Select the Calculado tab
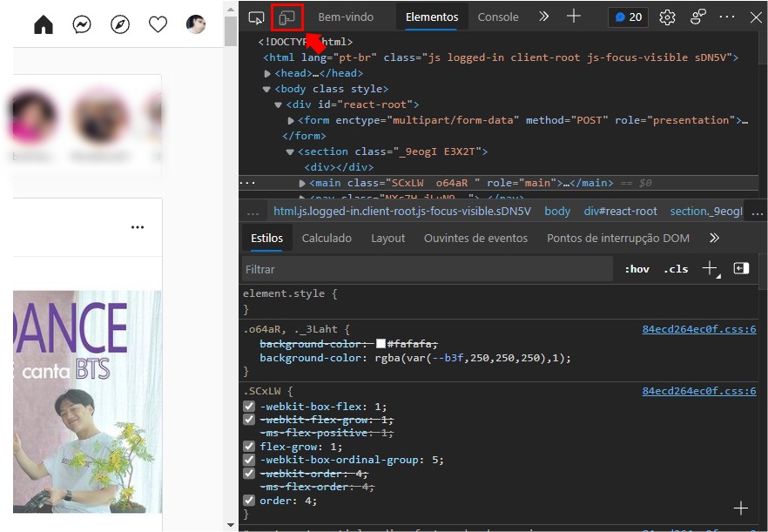Image resolution: width=768 pixels, height=532 pixels. [x=327, y=238]
